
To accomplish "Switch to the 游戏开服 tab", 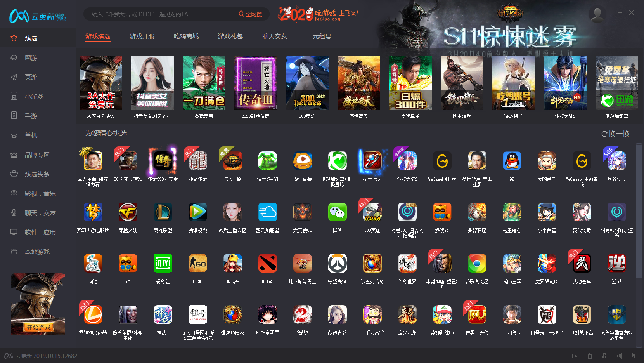I will pyautogui.click(x=142, y=36).
